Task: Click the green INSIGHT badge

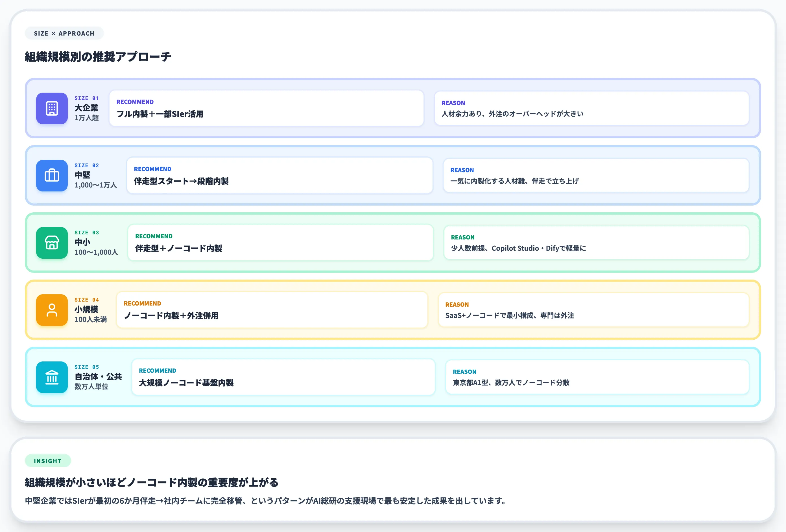Action: pos(48,461)
